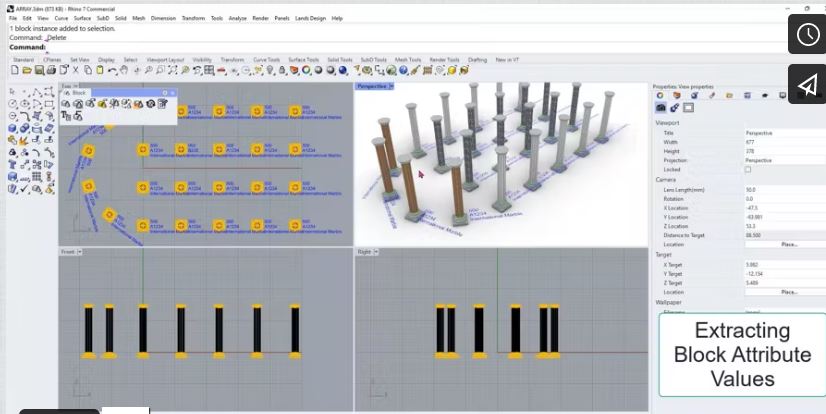Click the Save file toolbar icon
Screen dimensions: 826x414
pos(38,70)
